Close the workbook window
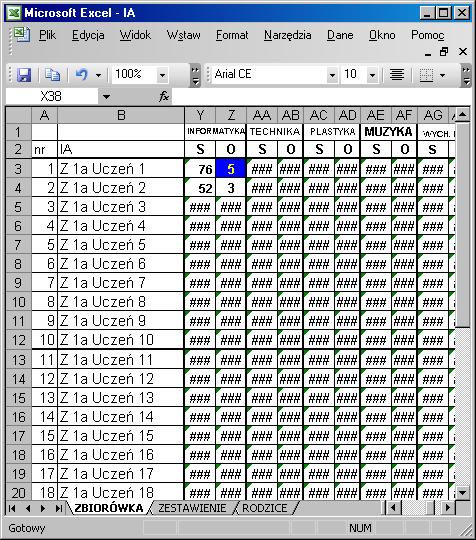Image resolution: width=476 pixels, height=540 pixels. 463,52
